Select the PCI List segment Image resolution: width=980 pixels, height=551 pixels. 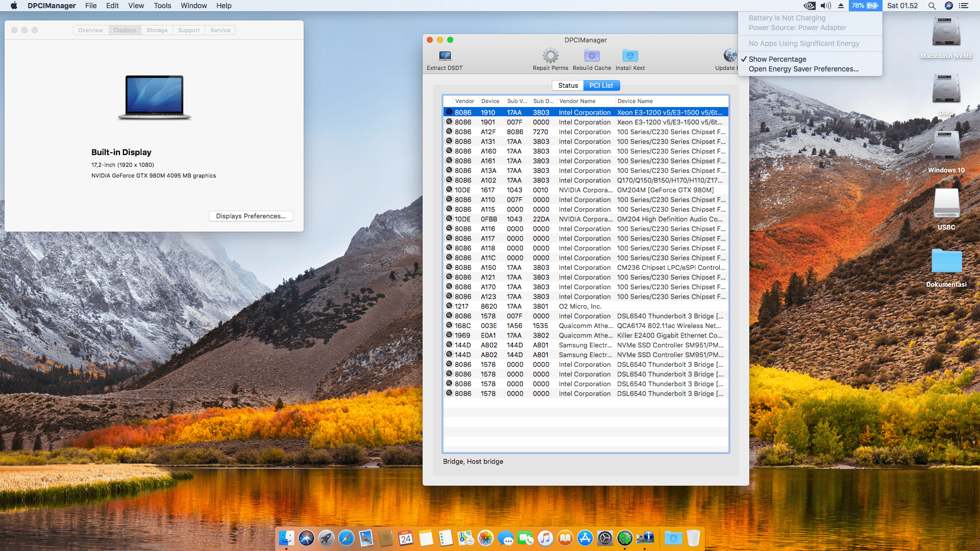pos(601,86)
